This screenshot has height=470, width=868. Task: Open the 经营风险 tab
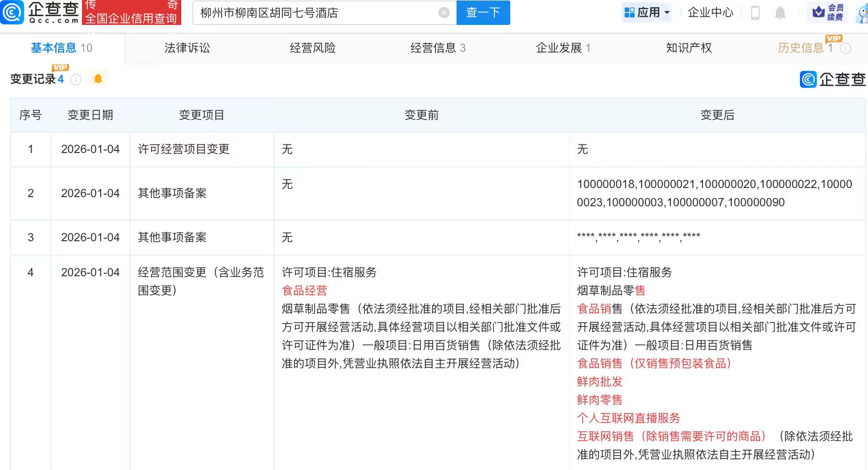click(313, 48)
